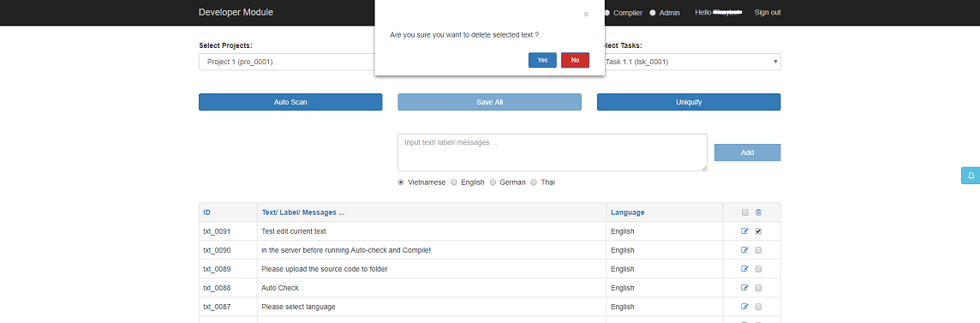Focus the text/label/messages input box
The image size is (980, 323).
(x=553, y=153)
